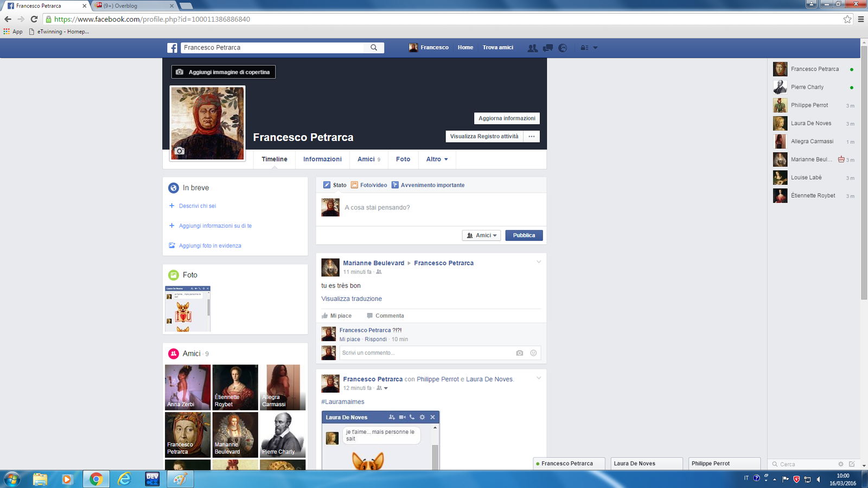
Task: Open Laura De Noves in chat sidebar
Action: tap(814, 124)
